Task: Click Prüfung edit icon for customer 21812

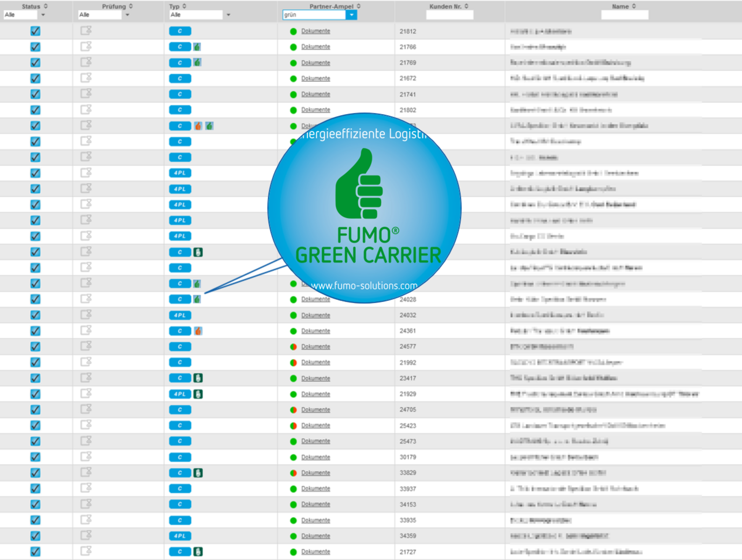Action: 86,31
